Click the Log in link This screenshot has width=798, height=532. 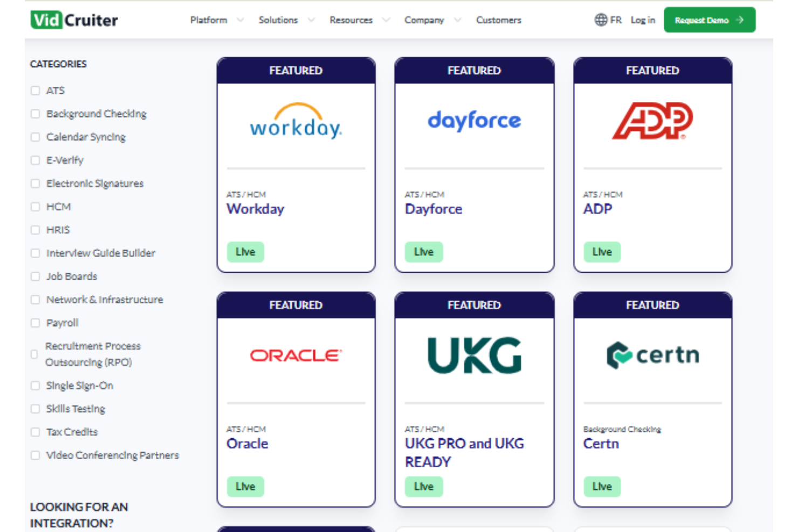pos(643,20)
